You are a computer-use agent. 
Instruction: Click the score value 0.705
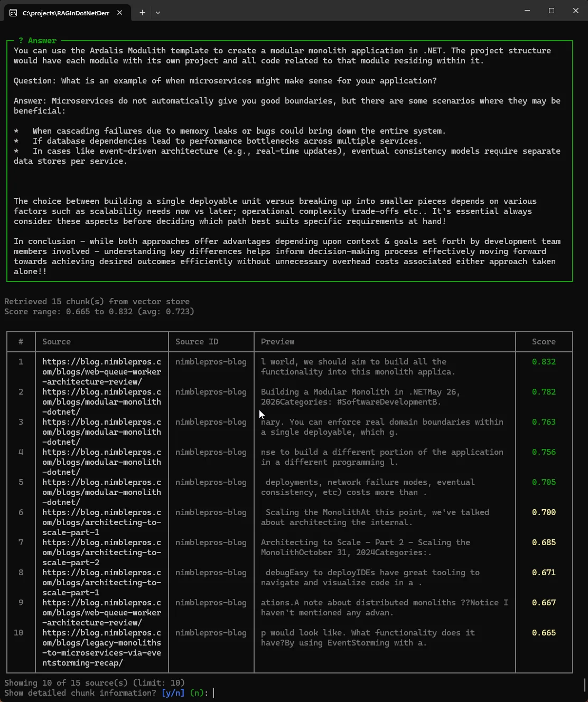(544, 482)
